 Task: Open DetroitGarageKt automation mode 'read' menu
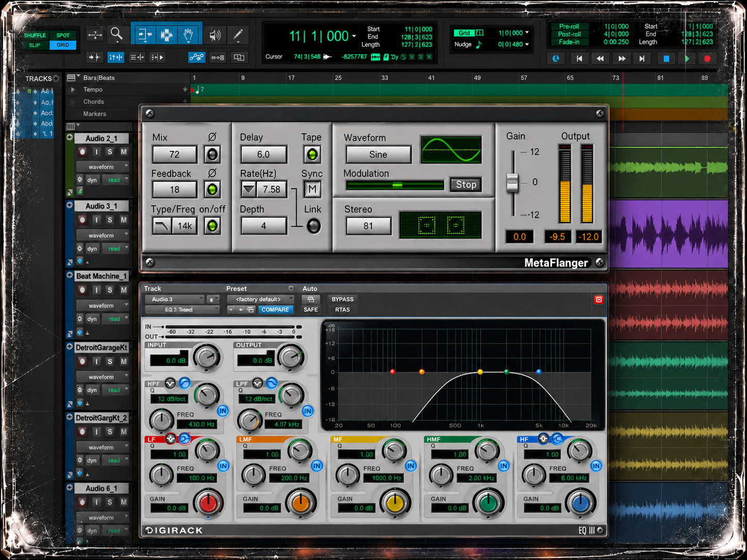click(x=115, y=390)
